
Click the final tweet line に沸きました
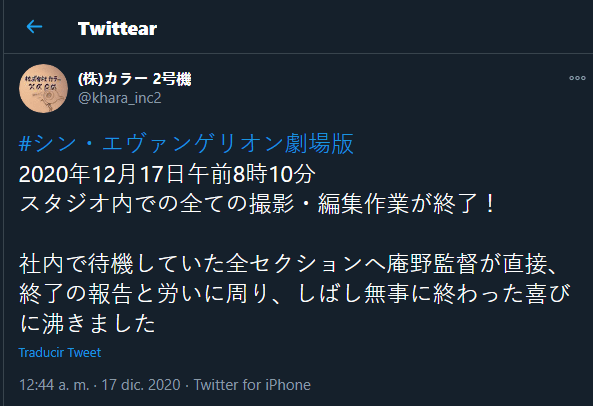87,324
